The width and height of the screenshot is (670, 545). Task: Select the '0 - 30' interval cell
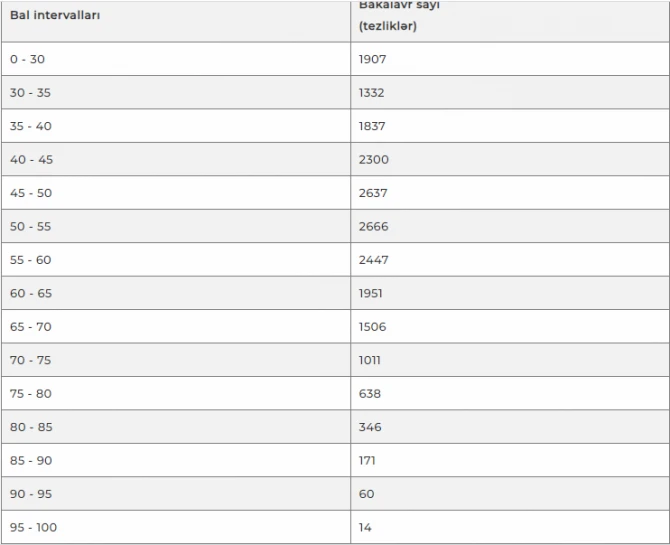point(176,59)
